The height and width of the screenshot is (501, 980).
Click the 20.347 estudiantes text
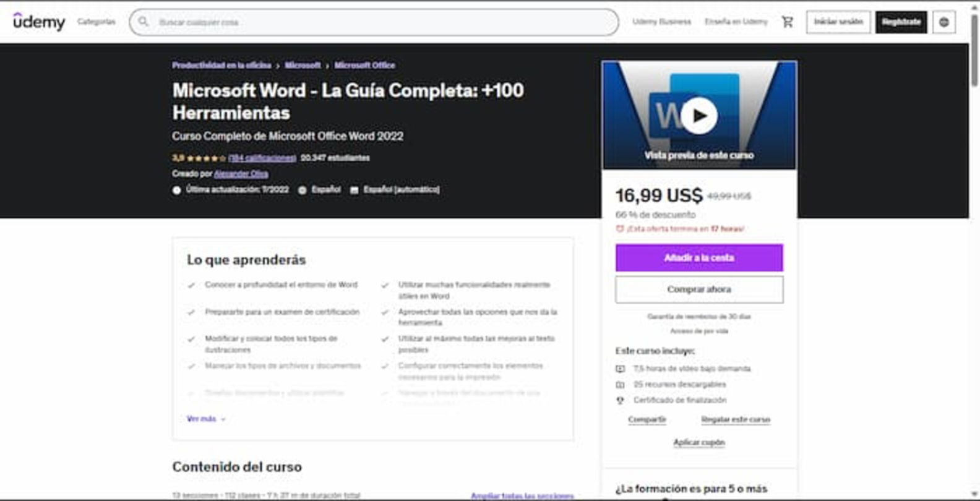click(335, 158)
